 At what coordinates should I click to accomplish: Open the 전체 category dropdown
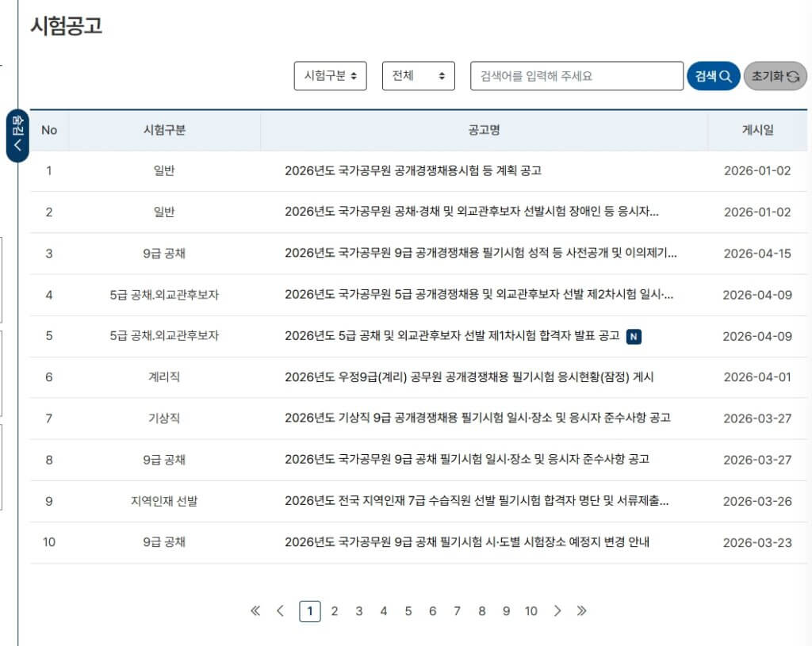tap(419, 75)
